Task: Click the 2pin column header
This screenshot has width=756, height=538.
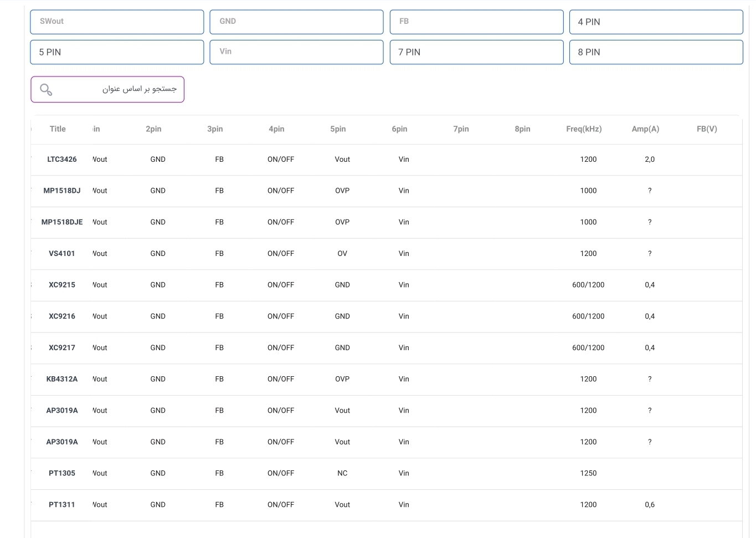Action: (153, 129)
